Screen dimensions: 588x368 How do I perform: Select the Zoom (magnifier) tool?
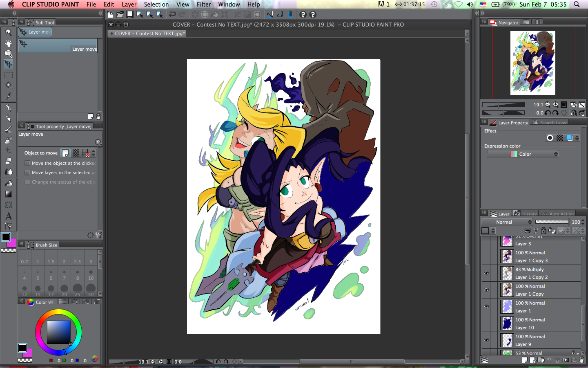8,32
